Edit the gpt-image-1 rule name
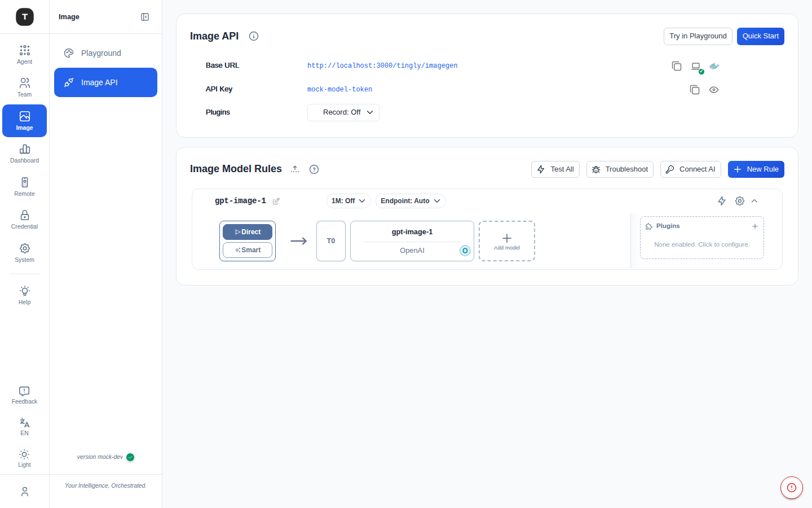 coord(276,201)
